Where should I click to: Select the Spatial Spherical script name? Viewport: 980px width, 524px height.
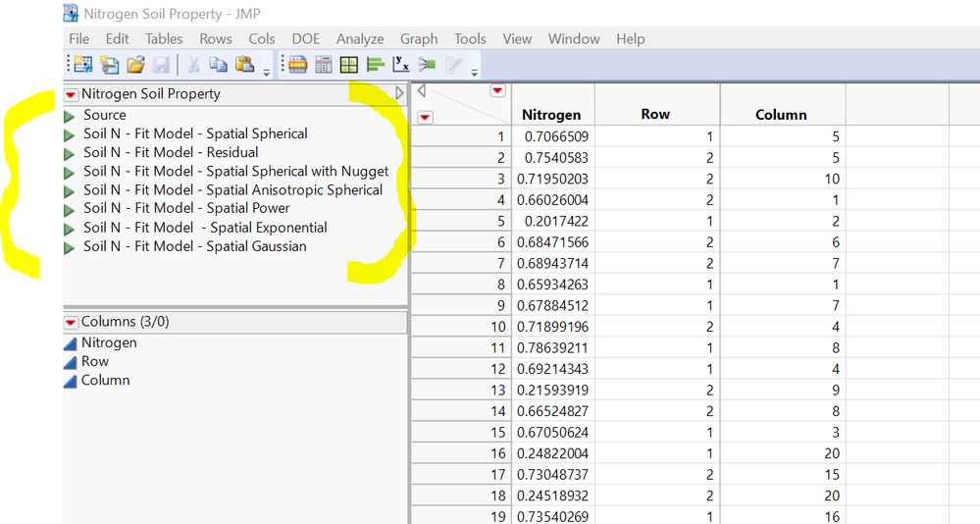(x=195, y=133)
